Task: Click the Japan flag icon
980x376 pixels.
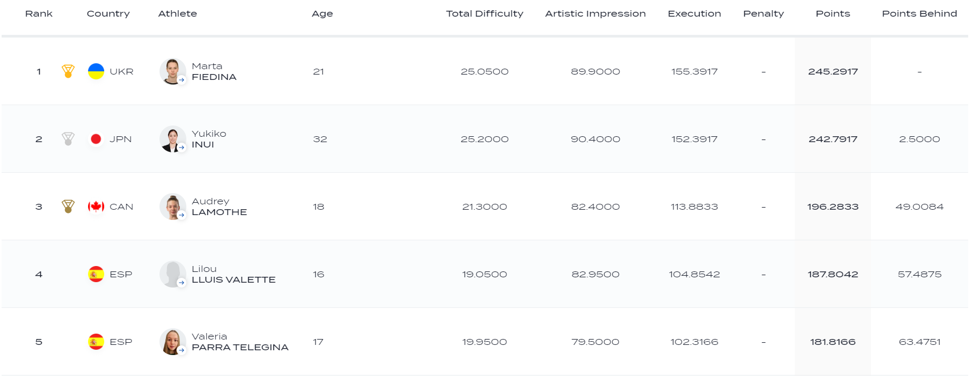Action: (96, 139)
